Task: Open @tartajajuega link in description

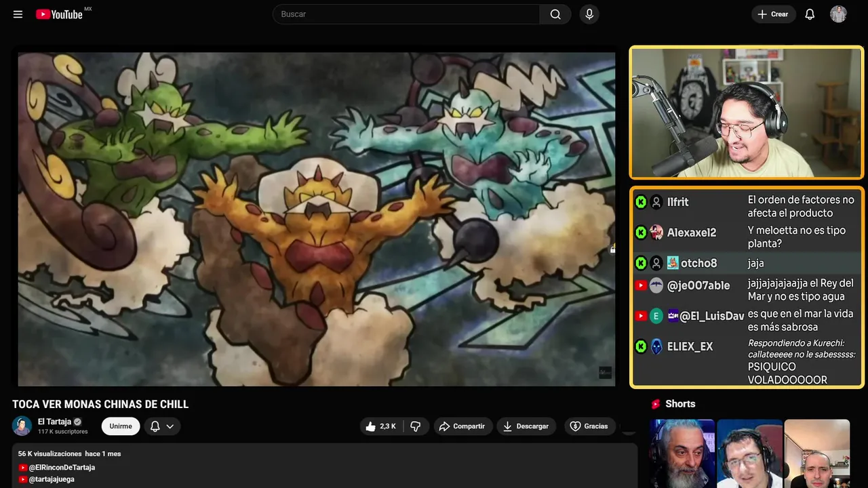Action: [x=52, y=479]
